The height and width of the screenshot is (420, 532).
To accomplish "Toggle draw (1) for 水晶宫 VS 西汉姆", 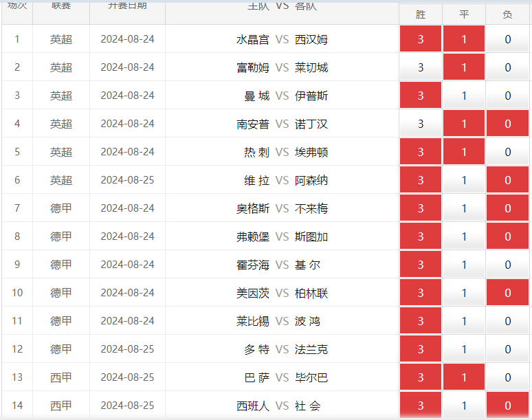I will pyautogui.click(x=464, y=39).
